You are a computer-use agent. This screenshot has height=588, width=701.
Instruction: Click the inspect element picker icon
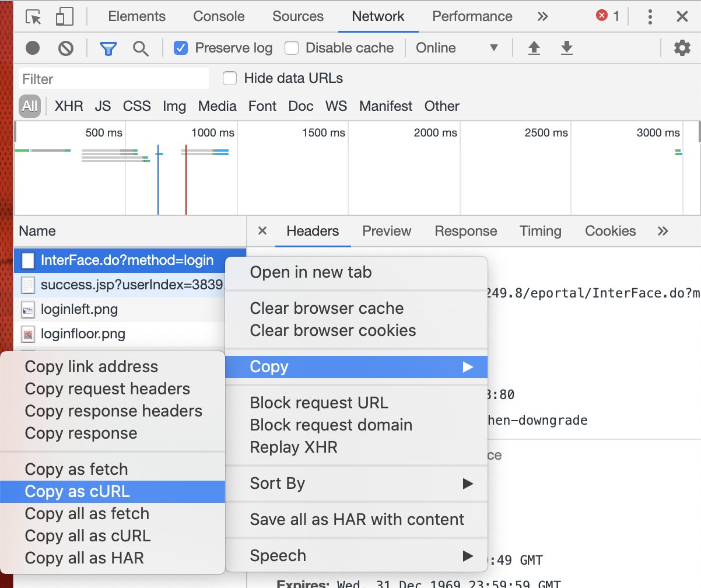(34, 17)
